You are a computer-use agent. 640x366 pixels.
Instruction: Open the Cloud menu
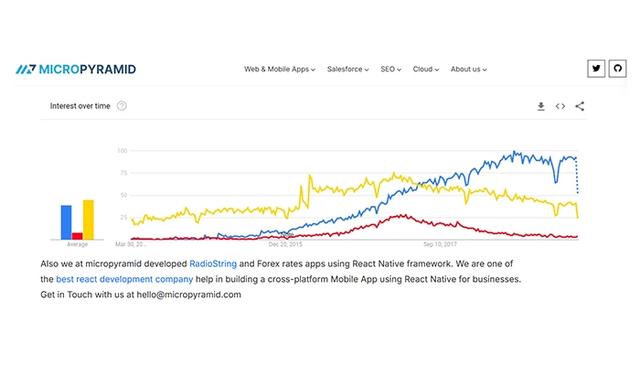point(426,69)
